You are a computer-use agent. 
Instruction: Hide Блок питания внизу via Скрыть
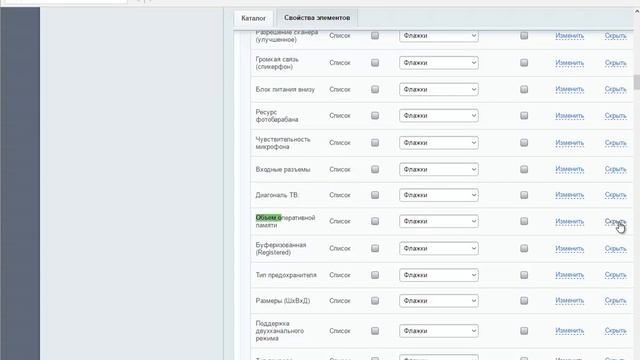click(616, 89)
